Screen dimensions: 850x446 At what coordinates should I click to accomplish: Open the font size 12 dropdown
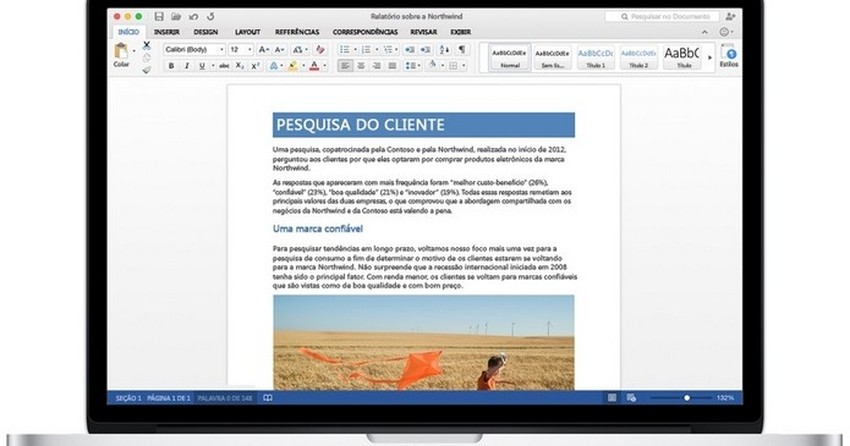[241, 49]
